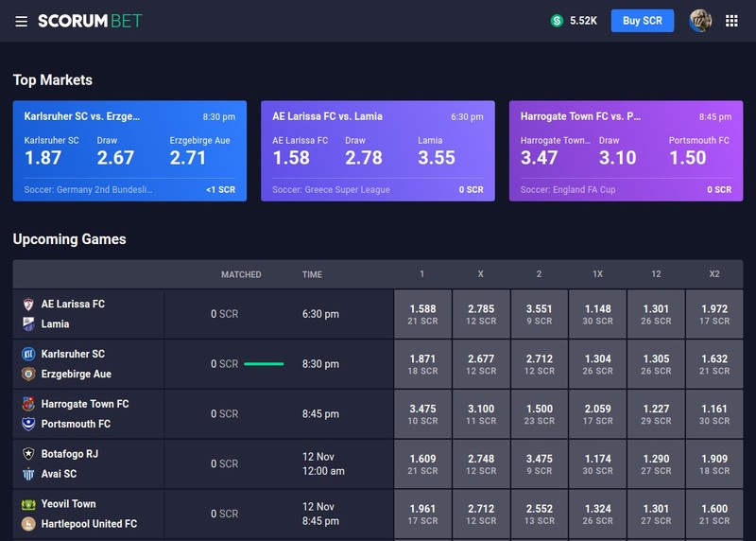Viewport: 756px width, 541px height.
Task: Click the Avai SC crest
Action: pyautogui.click(x=28, y=474)
